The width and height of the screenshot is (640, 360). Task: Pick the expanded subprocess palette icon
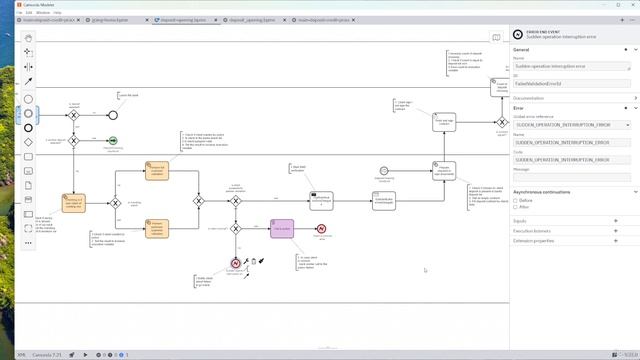28,171
